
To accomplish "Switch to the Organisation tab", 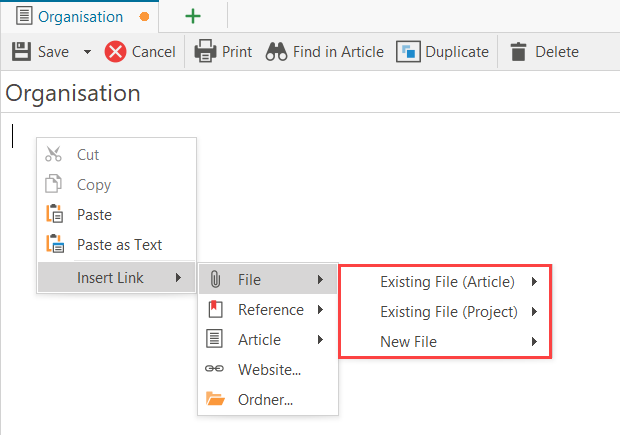I will click(x=78, y=16).
